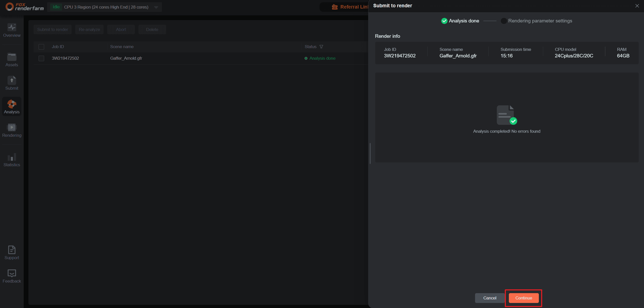Click the Fox Renderfarm logo
This screenshot has height=308, width=644.
[24, 7]
